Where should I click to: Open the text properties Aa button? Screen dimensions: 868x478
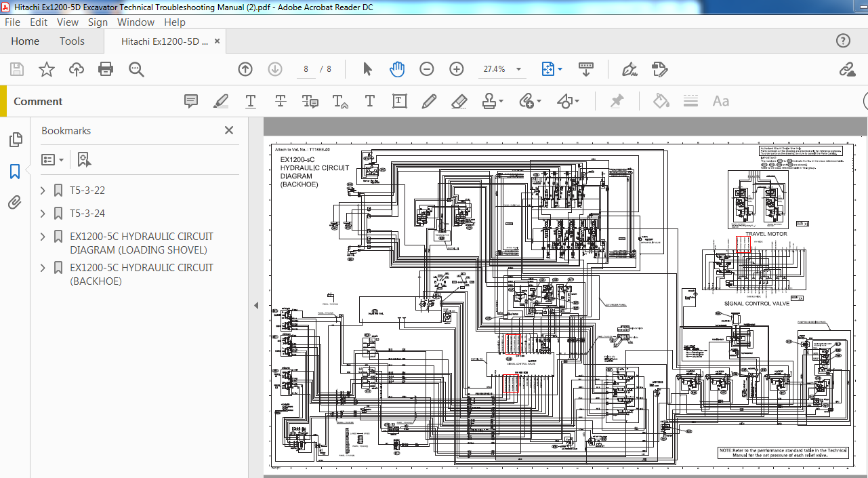click(720, 101)
